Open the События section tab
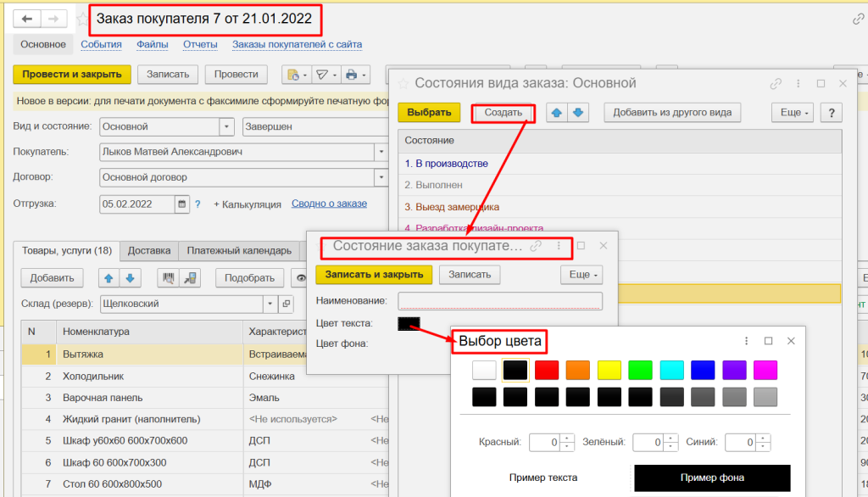 tap(101, 45)
